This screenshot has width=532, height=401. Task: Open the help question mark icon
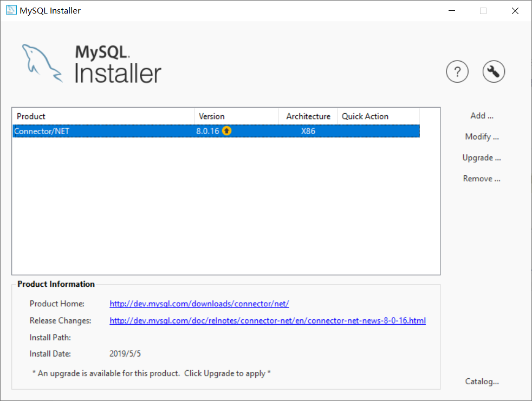tap(457, 71)
